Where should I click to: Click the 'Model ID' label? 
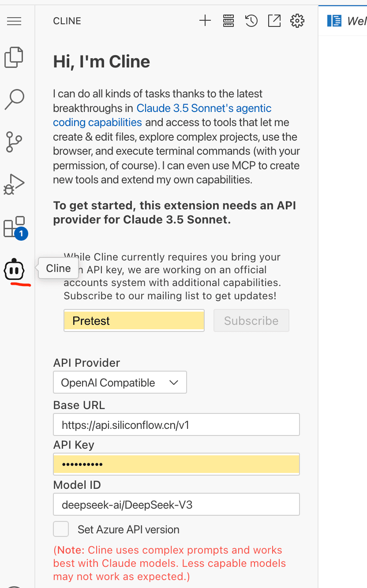77,485
